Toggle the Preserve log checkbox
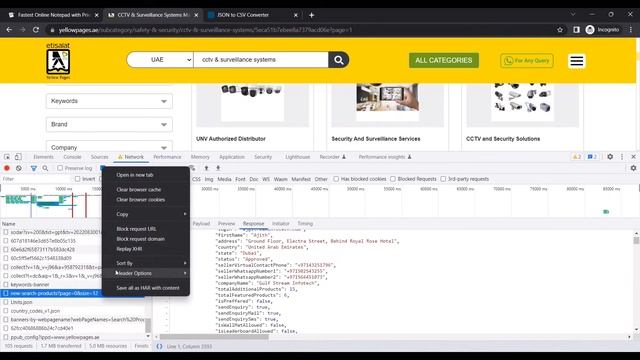 [x=60, y=168]
